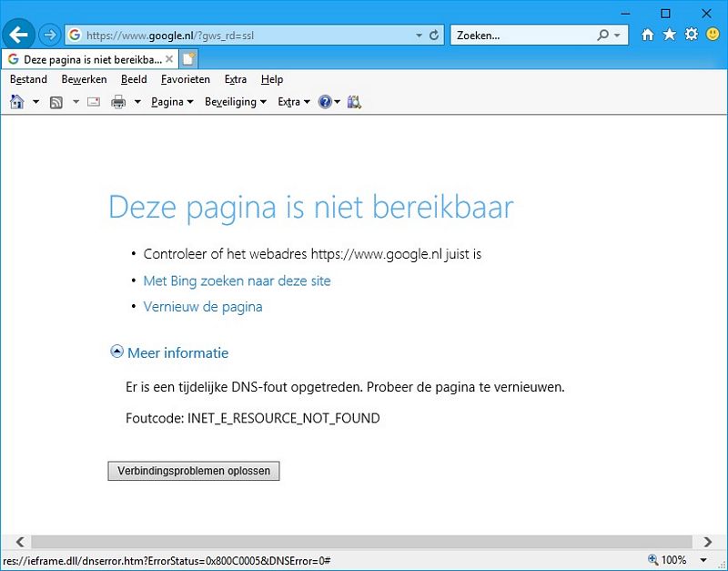Click the blue Help question mark icon
Screen dimensions: 728x571
tap(325, 102)
